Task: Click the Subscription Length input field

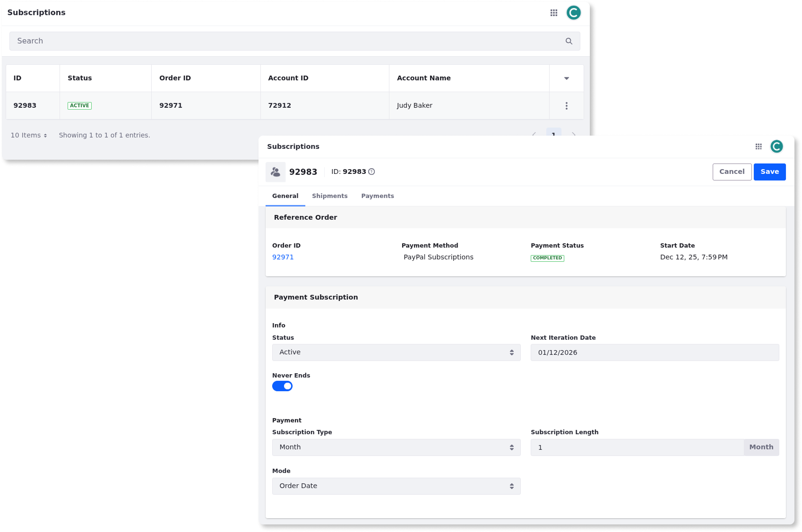Action: (x=637, y=447)
